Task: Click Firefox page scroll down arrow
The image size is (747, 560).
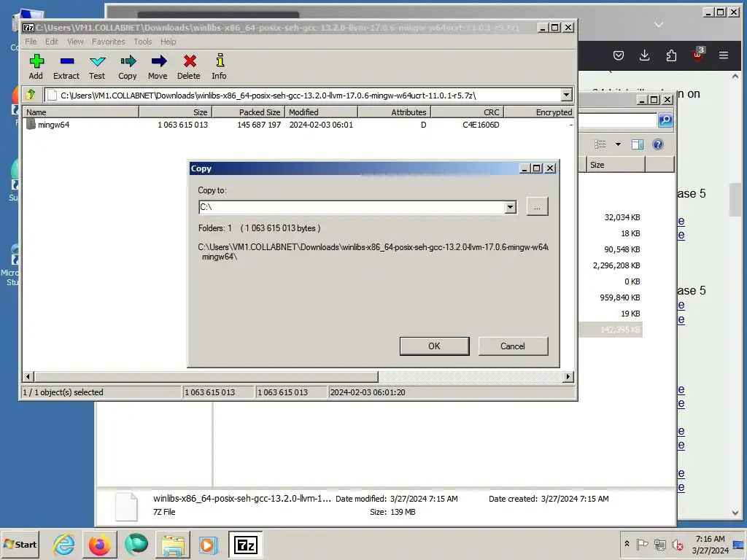Action: coord(735,513)
